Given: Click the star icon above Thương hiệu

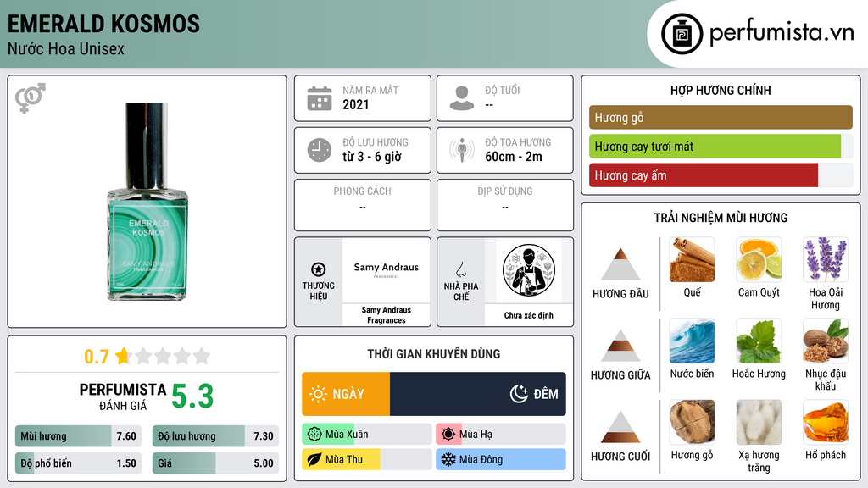Looking at the screenshot, I should point(319,269).
